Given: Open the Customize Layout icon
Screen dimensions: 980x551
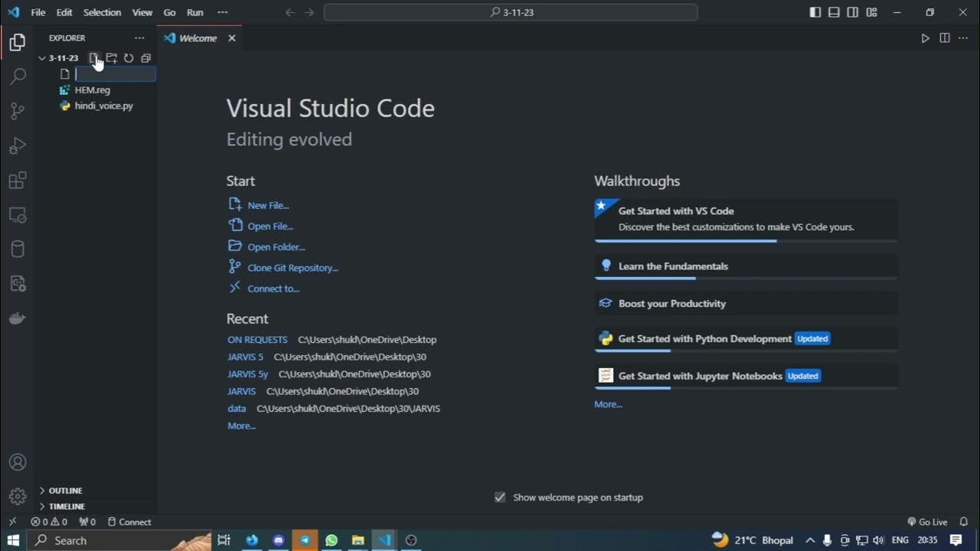Looking at the screenshot, I should pos(872,12).
